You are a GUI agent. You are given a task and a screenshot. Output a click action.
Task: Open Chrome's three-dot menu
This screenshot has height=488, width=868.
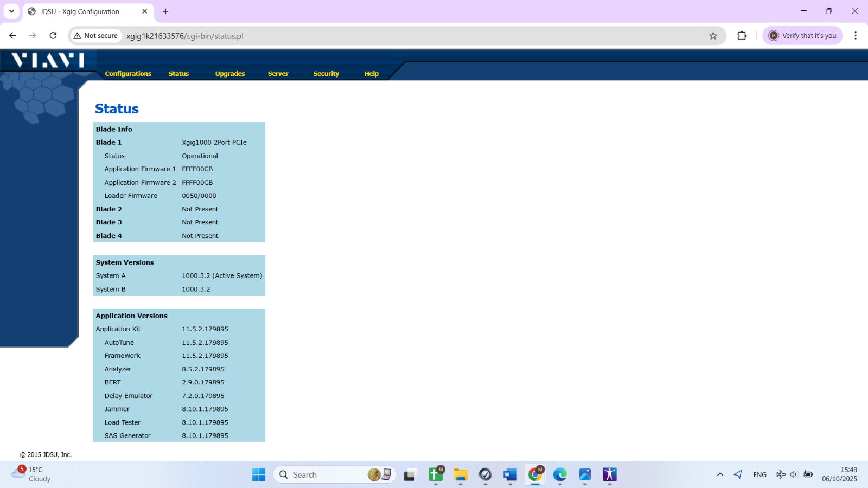855,36
